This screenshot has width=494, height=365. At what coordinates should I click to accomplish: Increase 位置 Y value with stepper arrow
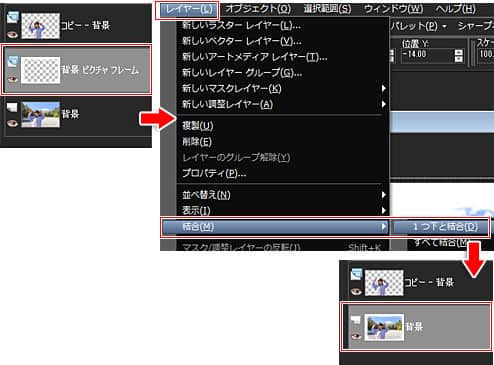[459, 52]
